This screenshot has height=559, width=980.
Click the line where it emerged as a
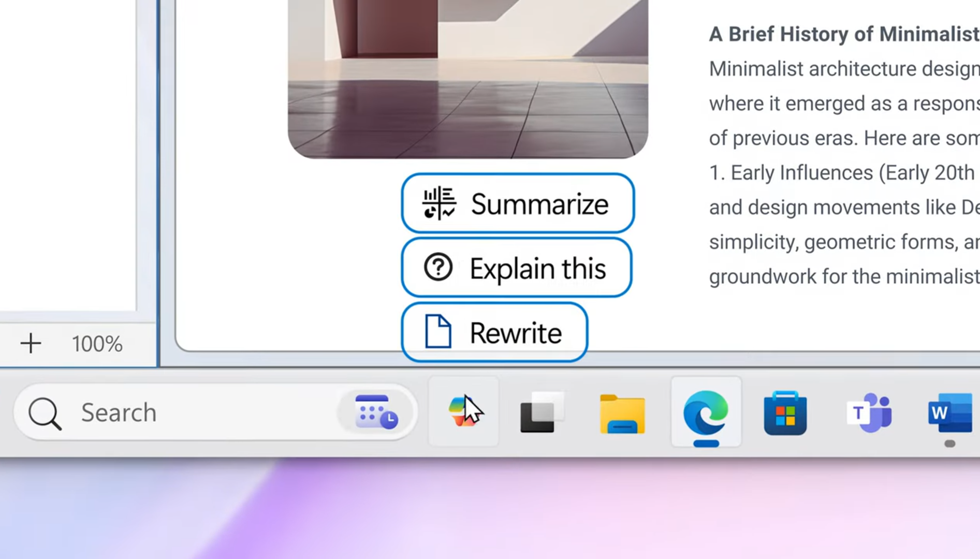coord(844,104)
